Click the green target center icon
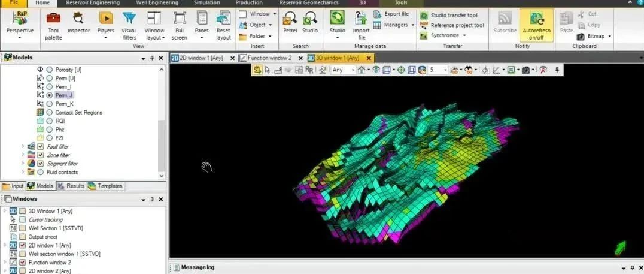 [x=401, y=70]
